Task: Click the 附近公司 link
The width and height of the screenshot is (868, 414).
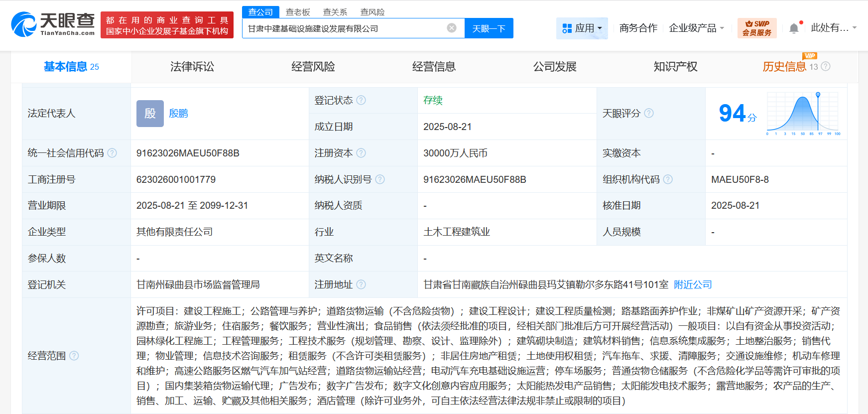Action: pos(693,284)
